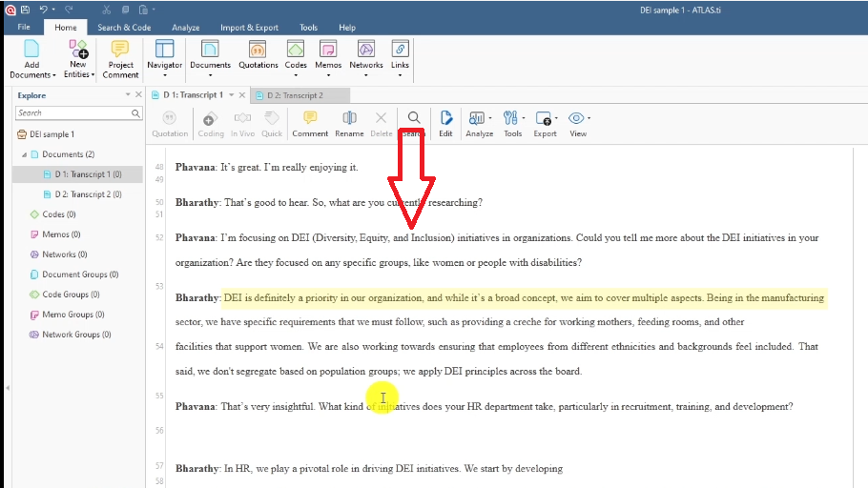The width and height of the screenshot is (868, 488).
Task: Open Export dropdown arrow
Action: click(556, 118)
